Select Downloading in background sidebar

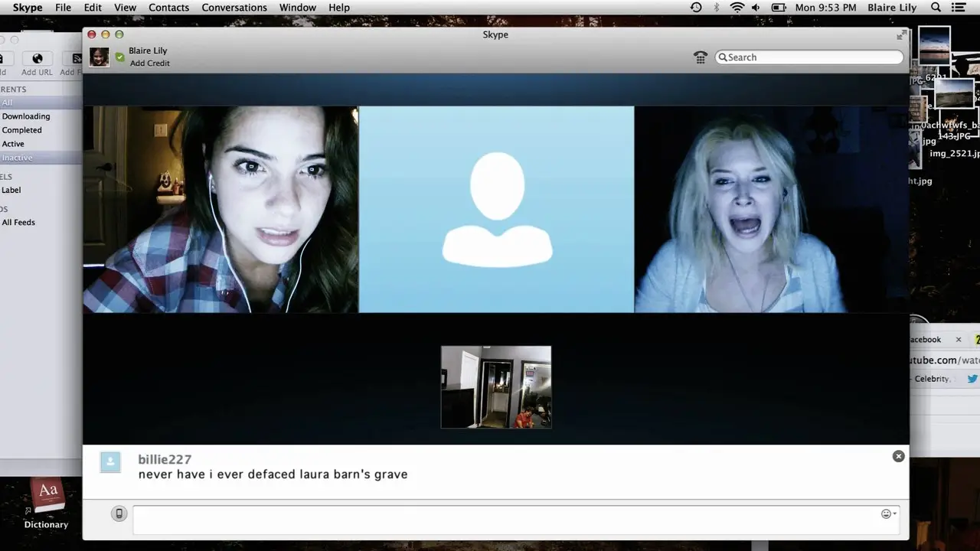pyautogui.click(x=26, y=116)
